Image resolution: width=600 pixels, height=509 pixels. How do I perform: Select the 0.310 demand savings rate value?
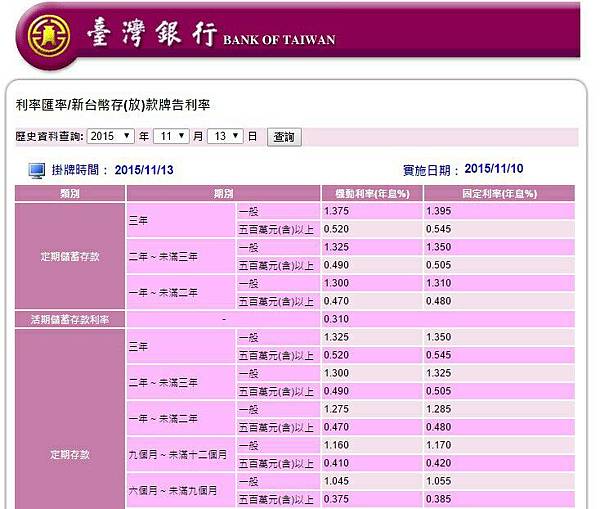[336, 319]
